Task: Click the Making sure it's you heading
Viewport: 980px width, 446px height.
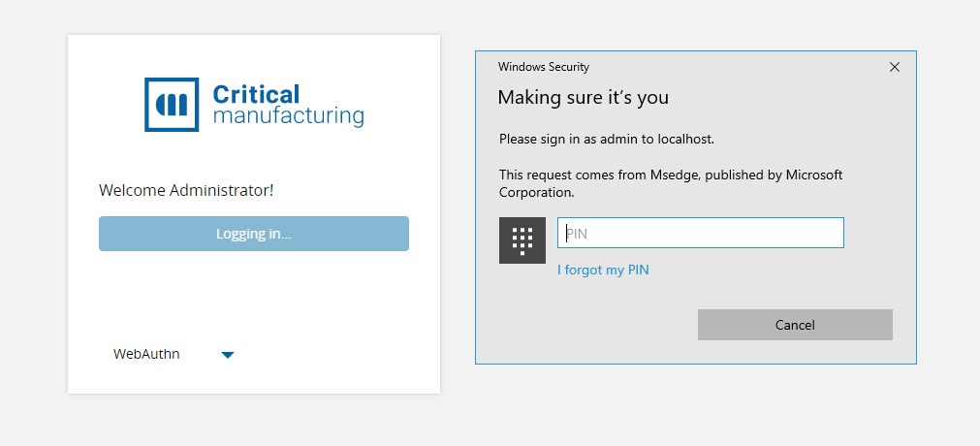Action: point(583,97)
